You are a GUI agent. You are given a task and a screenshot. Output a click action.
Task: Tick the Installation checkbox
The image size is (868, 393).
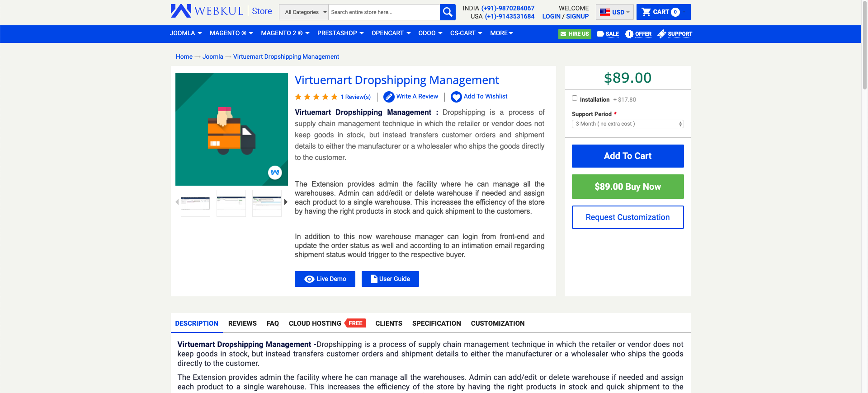[575, 98]
